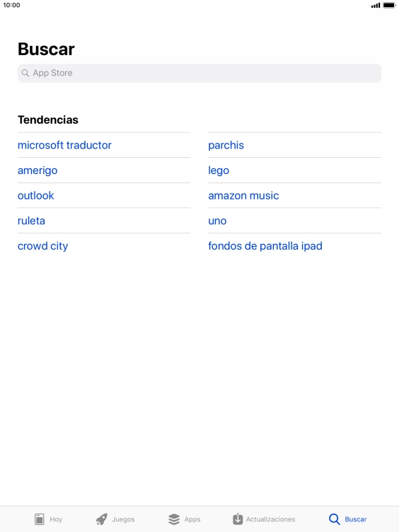Open the amerigo trending search
This screenshot has height=532, width=399.
(x=37, y=170)
